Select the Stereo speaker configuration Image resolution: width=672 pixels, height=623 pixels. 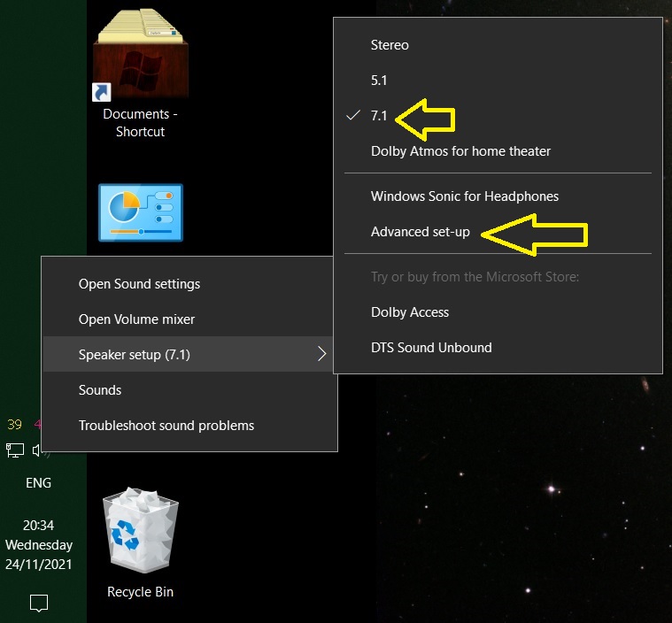coord(390,44)
